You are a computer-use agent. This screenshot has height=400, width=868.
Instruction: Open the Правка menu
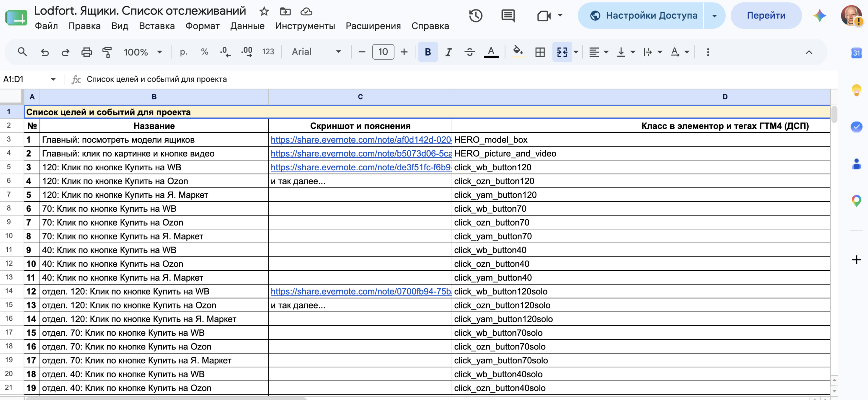tap(84, 26)
